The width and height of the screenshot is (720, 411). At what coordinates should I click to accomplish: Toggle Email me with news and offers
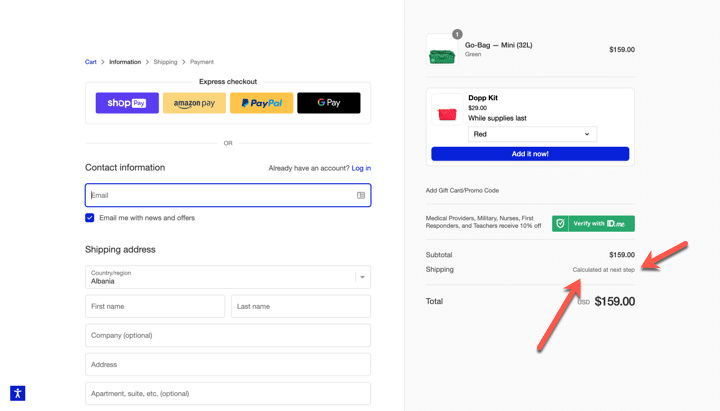[90, 218]
